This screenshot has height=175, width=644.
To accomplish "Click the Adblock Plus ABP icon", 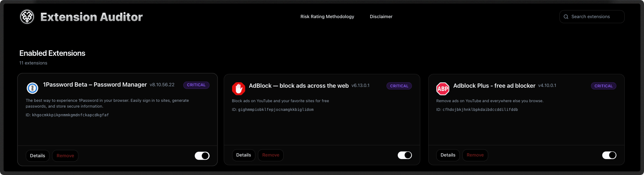I will (x=442, y=88).
